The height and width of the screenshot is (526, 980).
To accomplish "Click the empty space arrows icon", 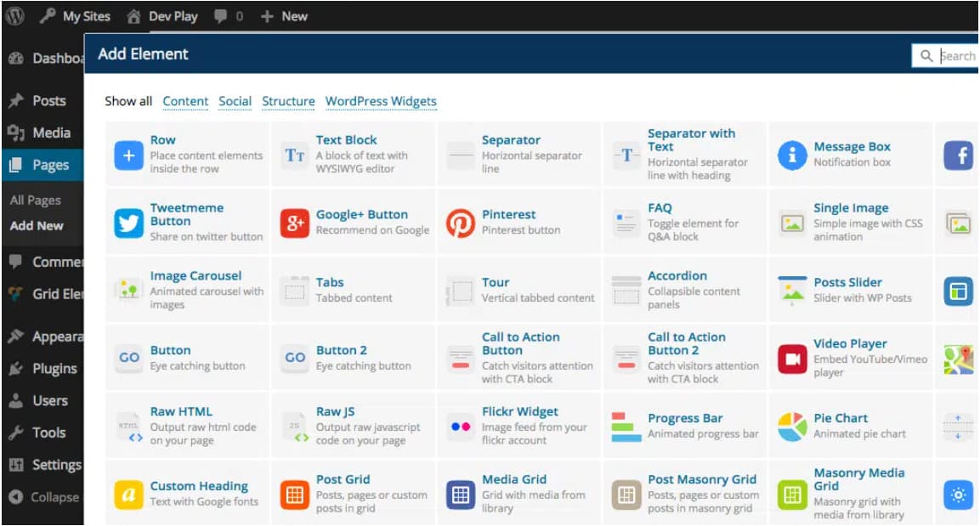I will [958, 427].
